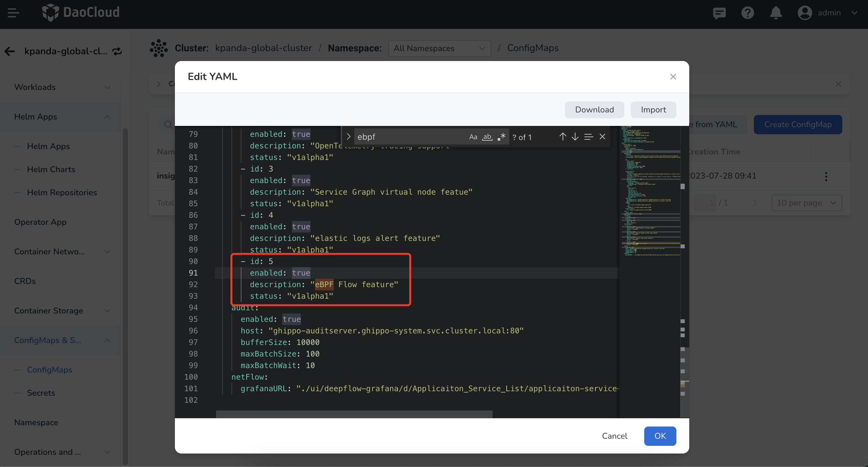Click Find in Selection icon
Image resolution: width=868 pixels, height=467 pixels.
coord(589,137)
